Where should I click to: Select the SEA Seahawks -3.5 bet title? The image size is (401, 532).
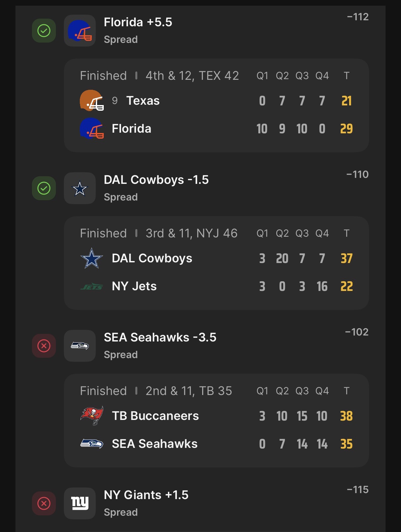[x=160, y=337]
